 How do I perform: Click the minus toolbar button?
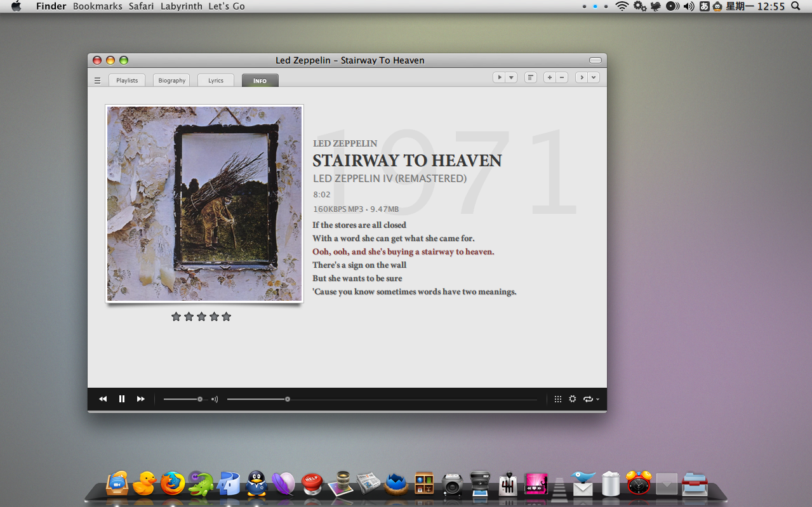(x=562, y=77)
